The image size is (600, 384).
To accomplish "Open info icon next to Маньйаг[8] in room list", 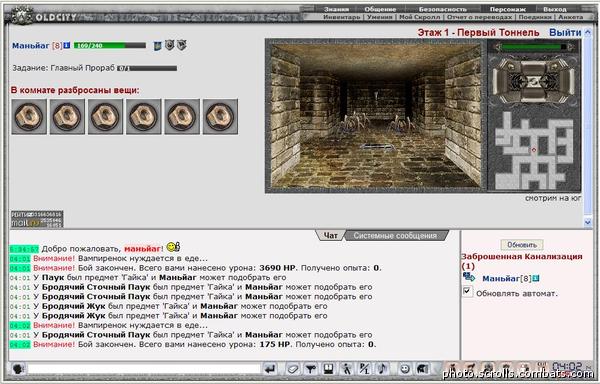I will click(536, 278).
